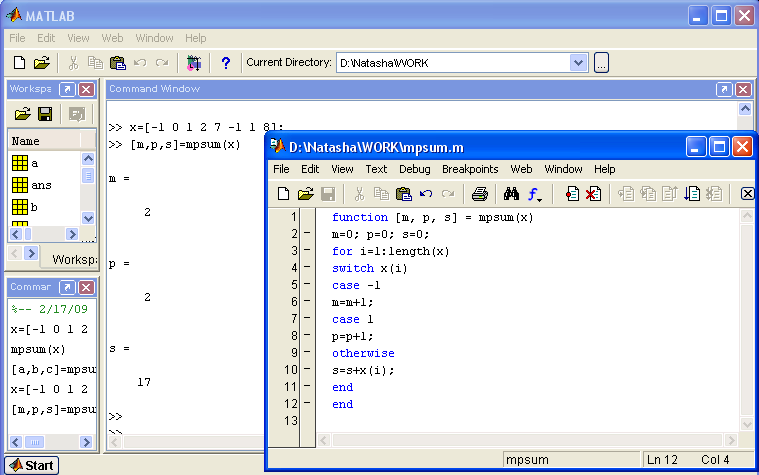Show functions f icon in editor
Screen dimensions: 759x475
point(534,194)
